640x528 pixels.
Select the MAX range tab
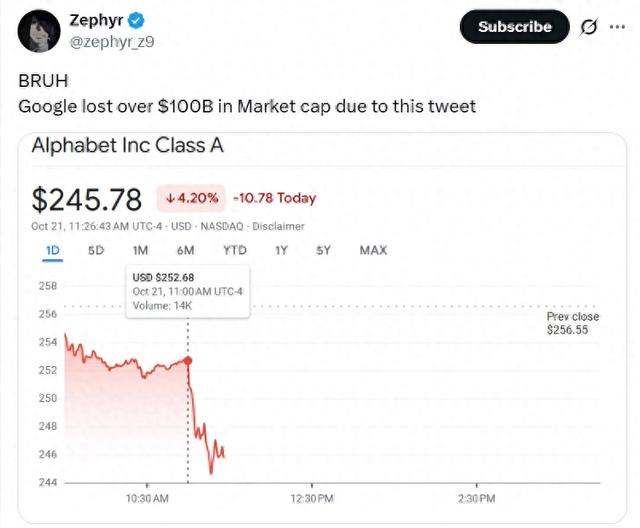point(373,250)
